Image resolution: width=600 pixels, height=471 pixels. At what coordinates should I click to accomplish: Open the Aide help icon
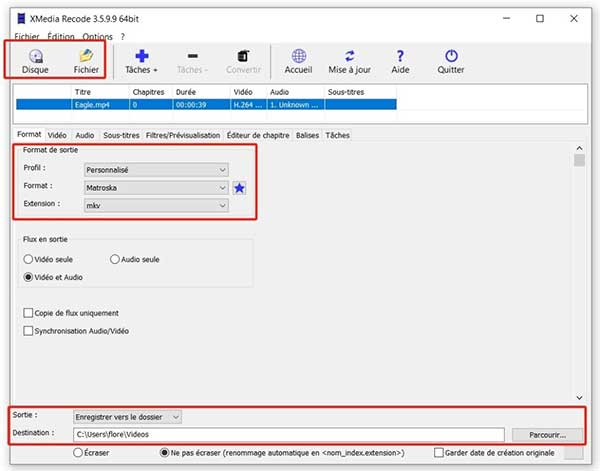(400, 59)
